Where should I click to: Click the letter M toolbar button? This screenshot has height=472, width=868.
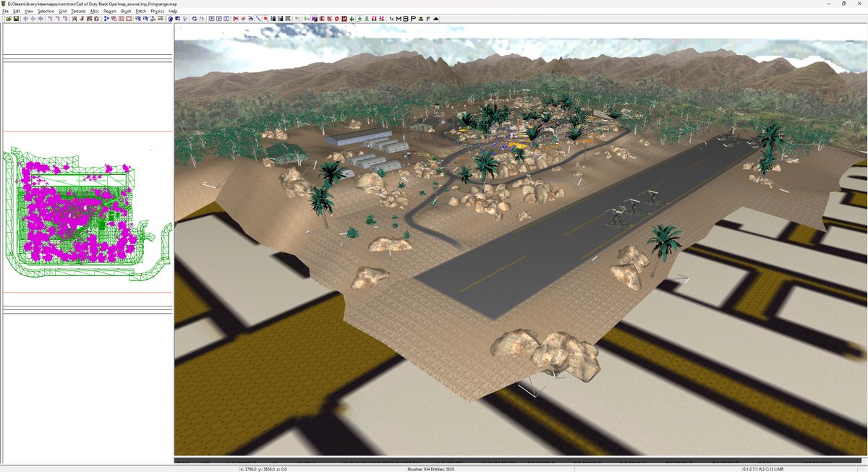398,19
